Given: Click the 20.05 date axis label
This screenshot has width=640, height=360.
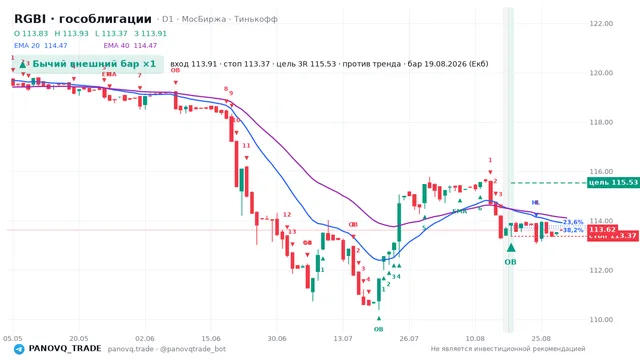Looking at the screenshot, I should 79,338.
